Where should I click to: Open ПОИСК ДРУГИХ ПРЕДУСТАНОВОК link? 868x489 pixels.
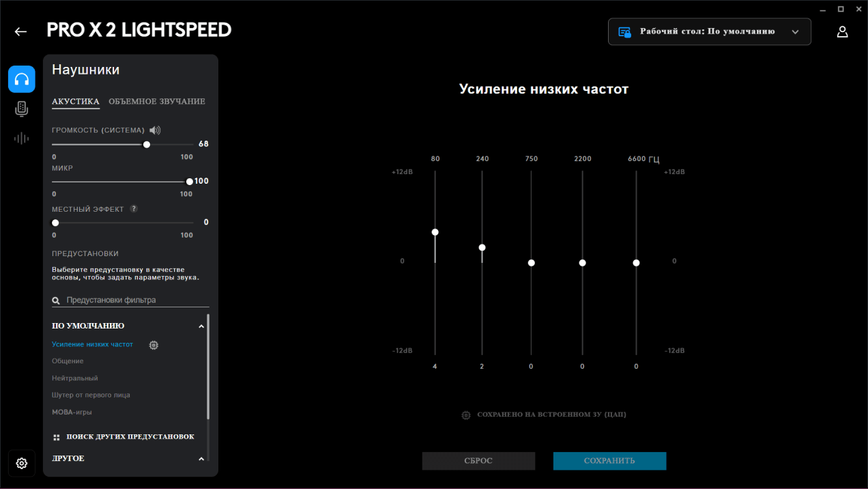point(130,436)
